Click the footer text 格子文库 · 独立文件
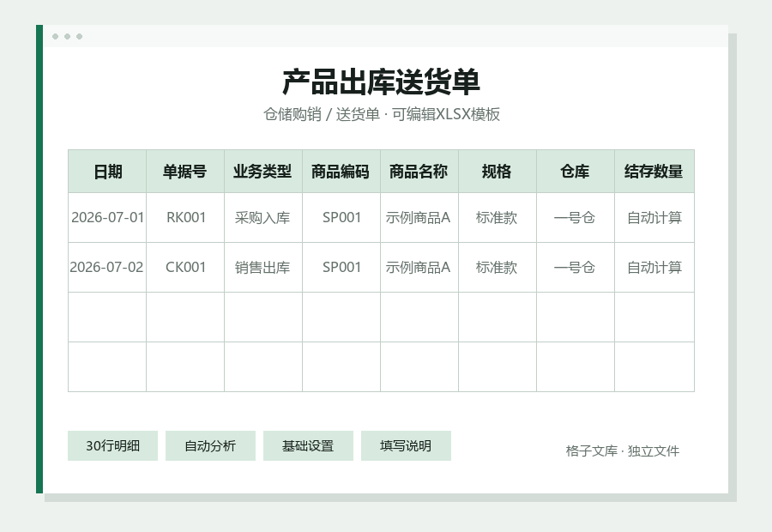The height and width of the screenshot is (532, 772). pyautogui.click(x=623, y=450)
